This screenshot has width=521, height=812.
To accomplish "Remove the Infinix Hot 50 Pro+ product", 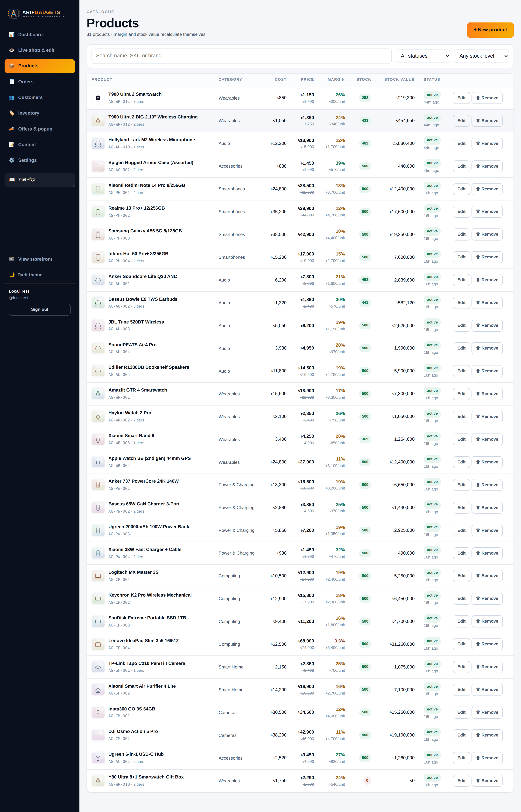I will click(487, 257).
